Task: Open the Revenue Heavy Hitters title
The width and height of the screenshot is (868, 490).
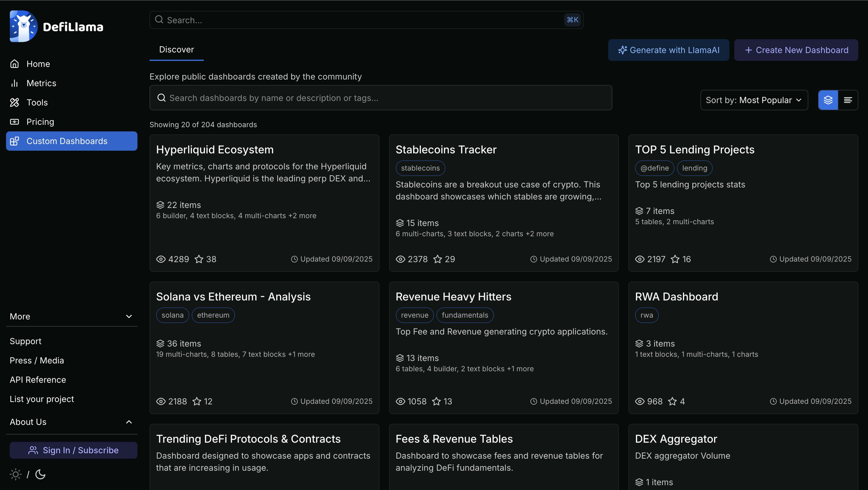Action: pyautogui.click(x=454, y=297)
